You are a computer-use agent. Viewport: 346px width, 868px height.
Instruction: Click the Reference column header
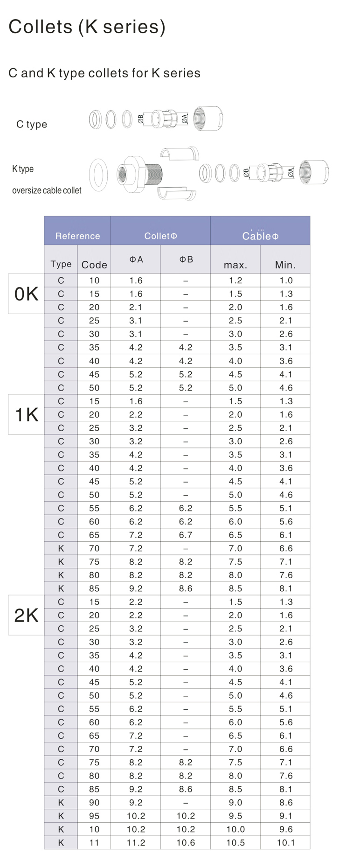click(77, 236)
